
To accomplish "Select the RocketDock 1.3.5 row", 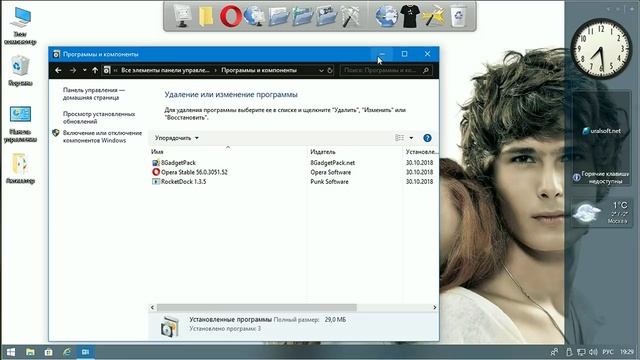I will click(293, 182).
